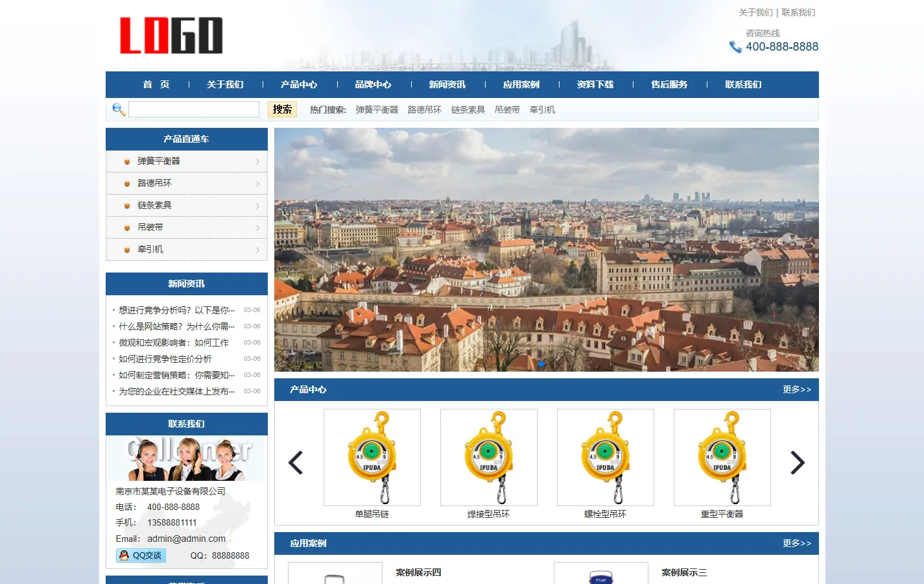Viewport: 924px width, 584px height.
Task: Click the 搜索 search button
Action: [282, 109]
